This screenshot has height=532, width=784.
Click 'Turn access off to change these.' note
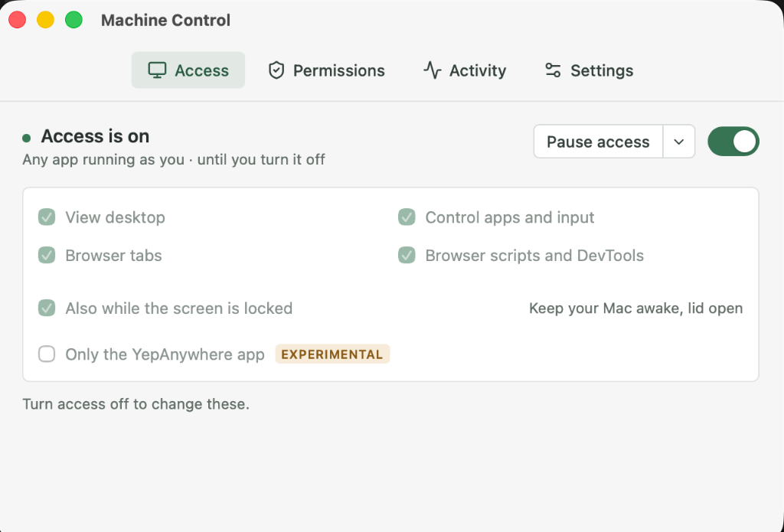[136, 404]
